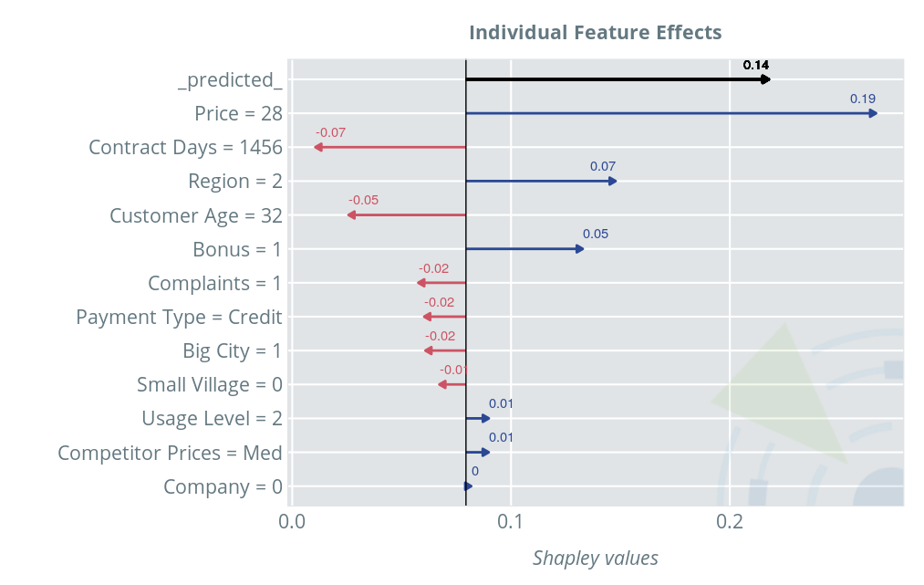The width and height of the screenshot is (924, 585).
Task: Click the Company = 0 marker
Action: click(x=468, y=486)
